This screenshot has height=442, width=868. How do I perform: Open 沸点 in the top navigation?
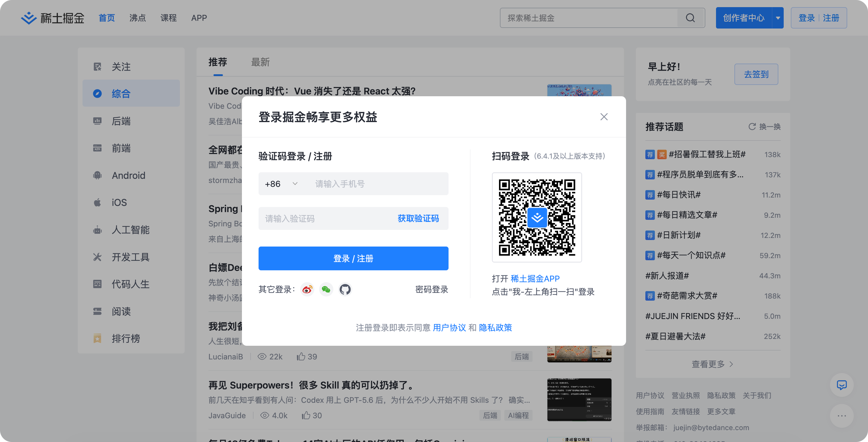tap(137, 18)
